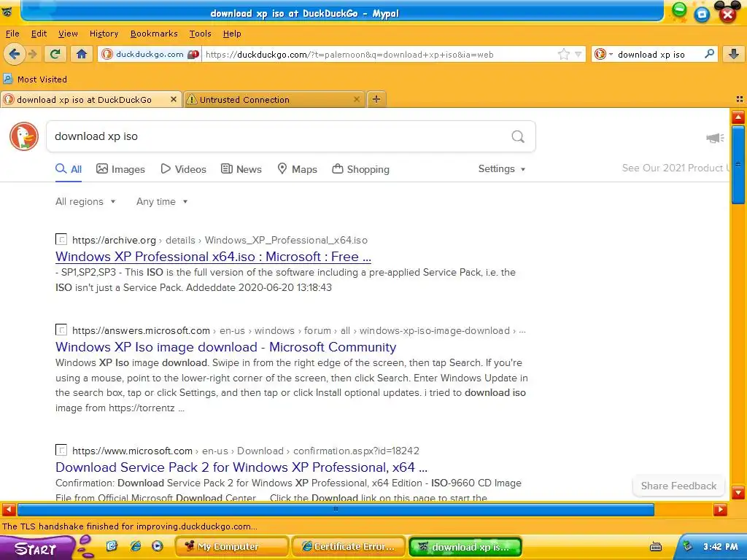This screenshot has width=747, height=560.
Task: Close the DuckDuckGo search tab
Action: pos(174,99)
